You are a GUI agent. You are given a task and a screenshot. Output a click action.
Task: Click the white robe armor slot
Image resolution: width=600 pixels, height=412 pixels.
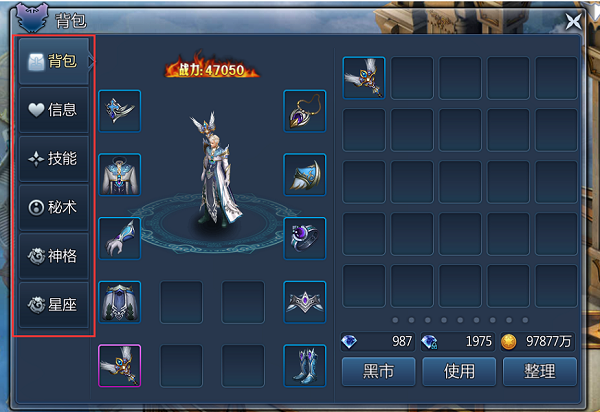coord(120,175)
